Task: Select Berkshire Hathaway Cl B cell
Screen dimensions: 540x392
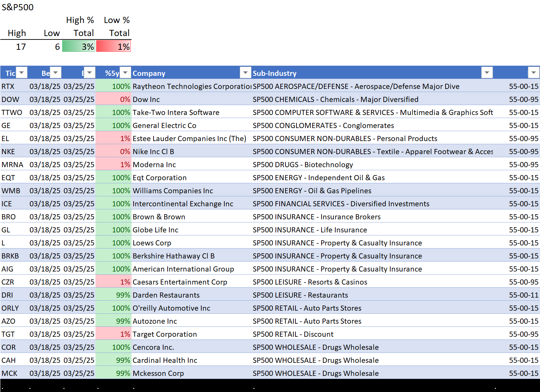Action: (x=191, y=256)
